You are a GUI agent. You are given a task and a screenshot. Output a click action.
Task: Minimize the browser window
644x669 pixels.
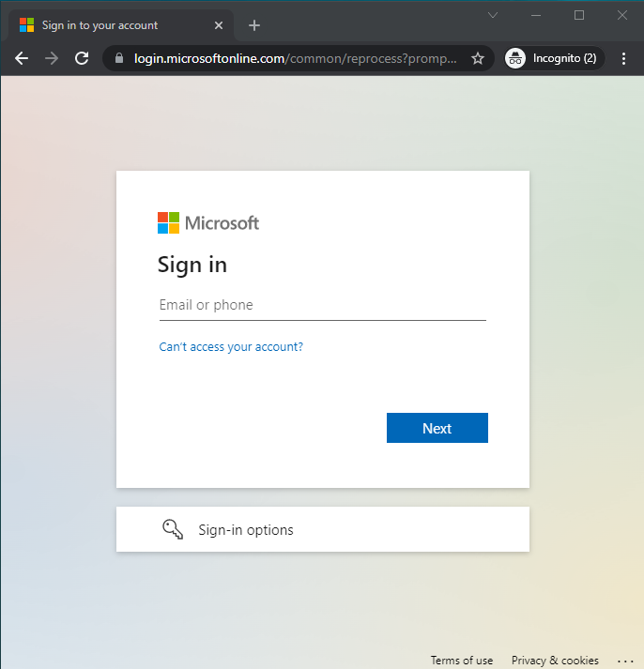[536, 15]
